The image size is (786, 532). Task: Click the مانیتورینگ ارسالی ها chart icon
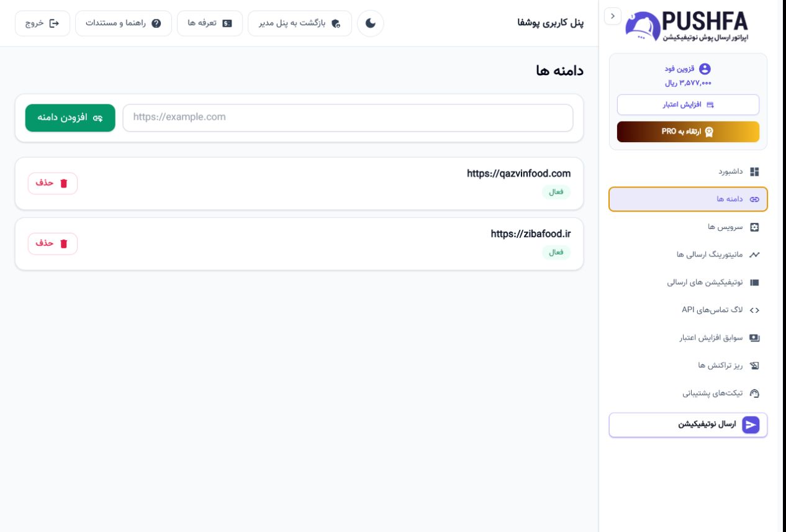click(755, 255)
